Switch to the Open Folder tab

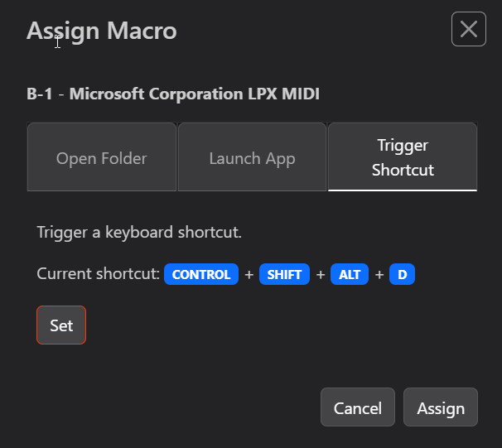point(102,158)
